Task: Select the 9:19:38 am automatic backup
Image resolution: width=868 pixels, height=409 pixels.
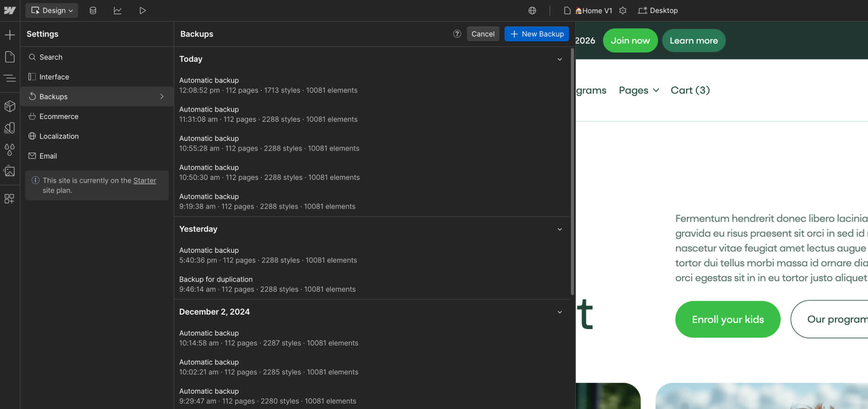Action: point(372,201)
